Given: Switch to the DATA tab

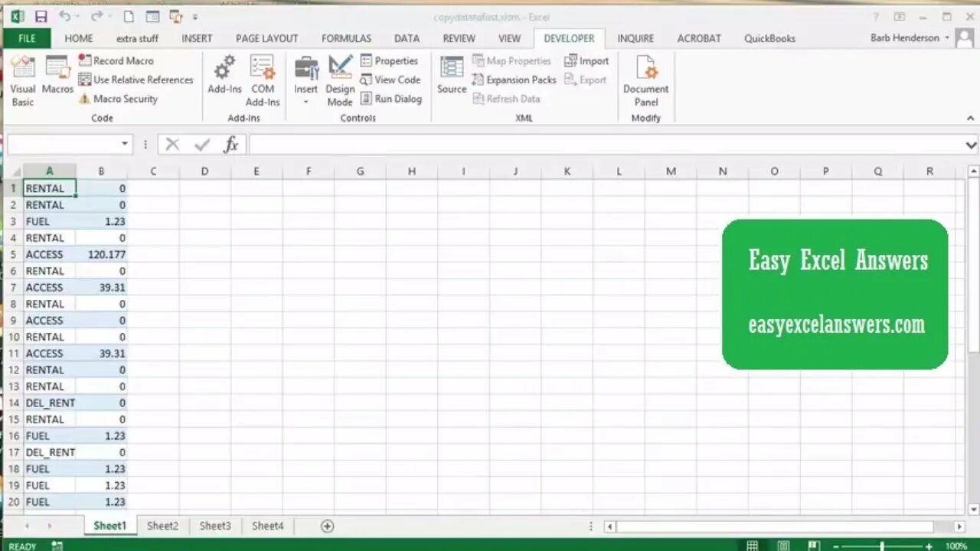Looking at the screenshot, I should (407, 38).
